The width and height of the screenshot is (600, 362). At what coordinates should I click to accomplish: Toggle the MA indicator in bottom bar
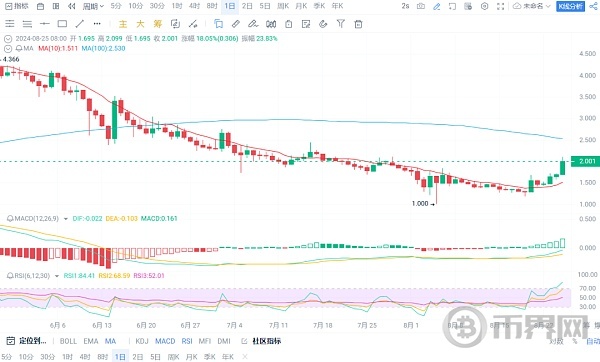click(110, 341)
